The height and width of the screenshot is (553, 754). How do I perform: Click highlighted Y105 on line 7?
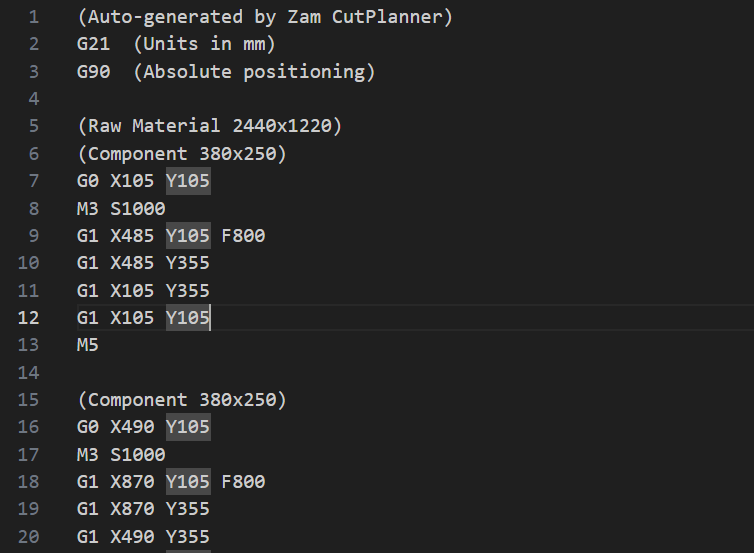(188, 181)
